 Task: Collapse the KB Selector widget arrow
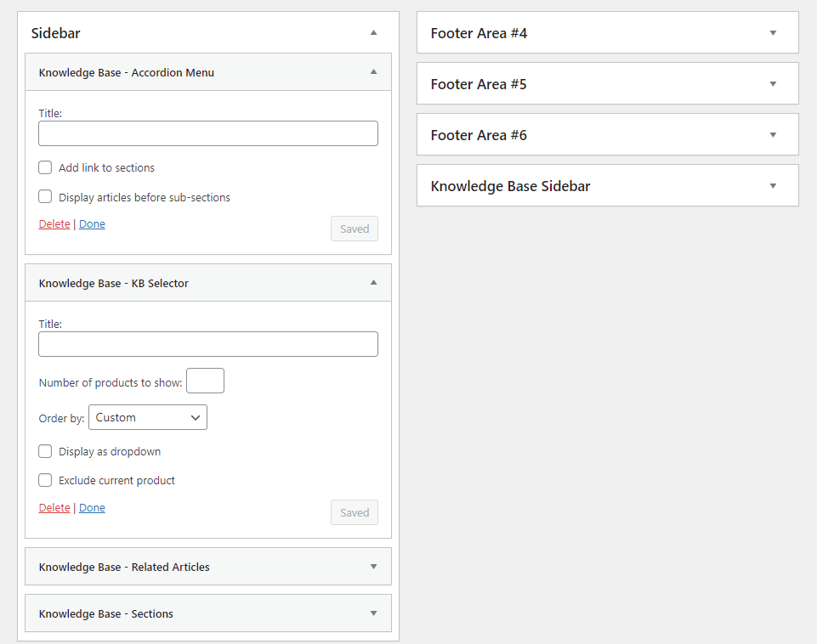pos(373,283)
